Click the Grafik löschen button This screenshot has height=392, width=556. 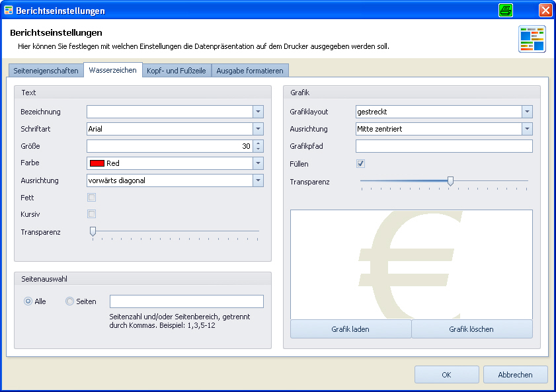click(x=471, y=329)
